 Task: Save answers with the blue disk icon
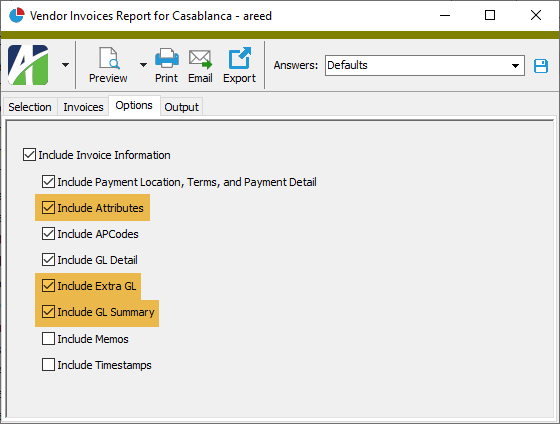click(541, 66)
